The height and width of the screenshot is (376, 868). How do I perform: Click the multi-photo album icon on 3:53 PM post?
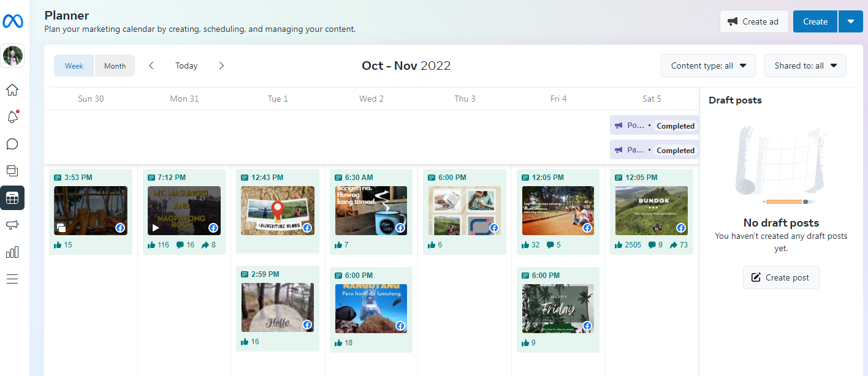coord(62,228)
